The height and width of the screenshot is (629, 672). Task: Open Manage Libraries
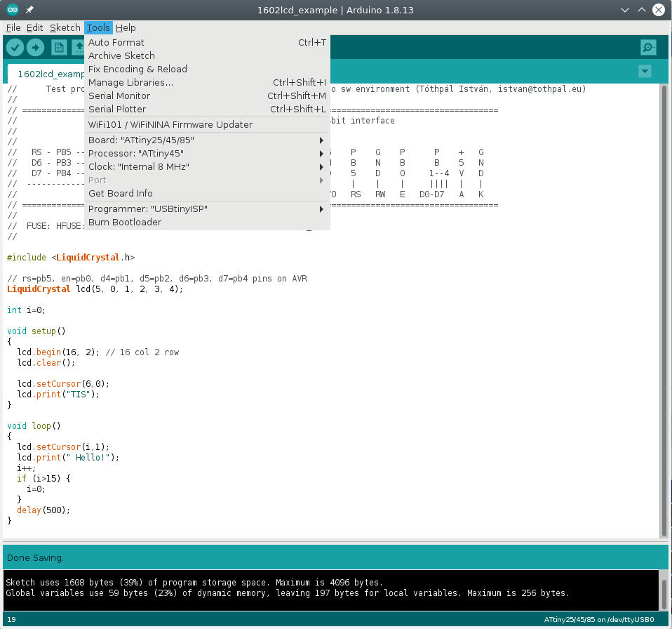pos(208,82)
